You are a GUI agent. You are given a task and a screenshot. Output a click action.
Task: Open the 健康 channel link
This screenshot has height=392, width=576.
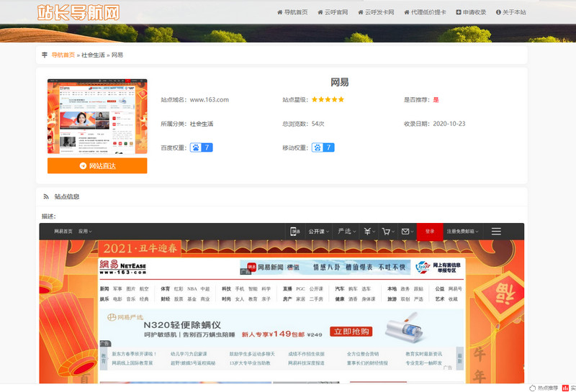click(339, 298)
